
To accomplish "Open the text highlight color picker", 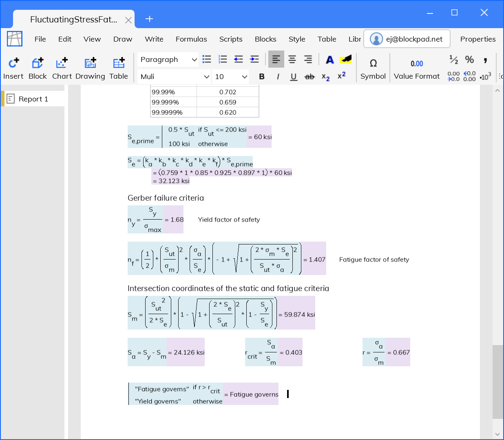I will (345, 59).
